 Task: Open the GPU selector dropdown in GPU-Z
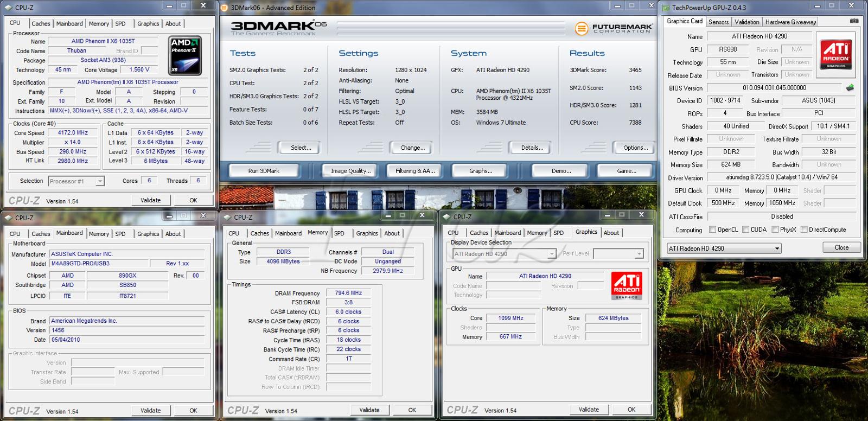(724, 248)
